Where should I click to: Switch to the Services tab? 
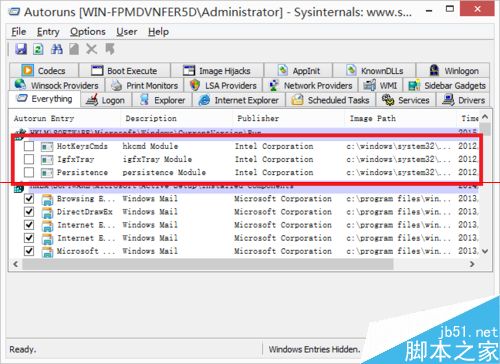coord(406,100)
